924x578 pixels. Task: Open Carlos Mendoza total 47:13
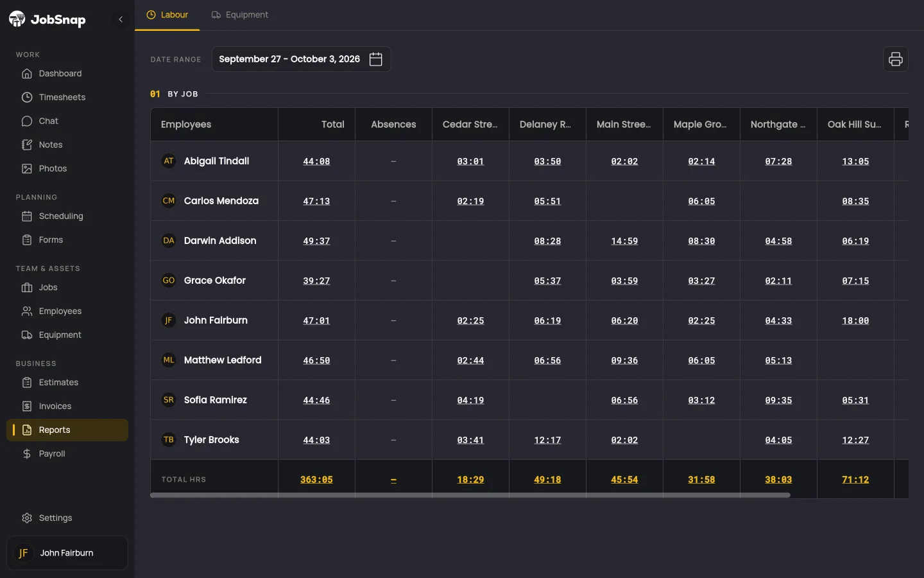316,201
